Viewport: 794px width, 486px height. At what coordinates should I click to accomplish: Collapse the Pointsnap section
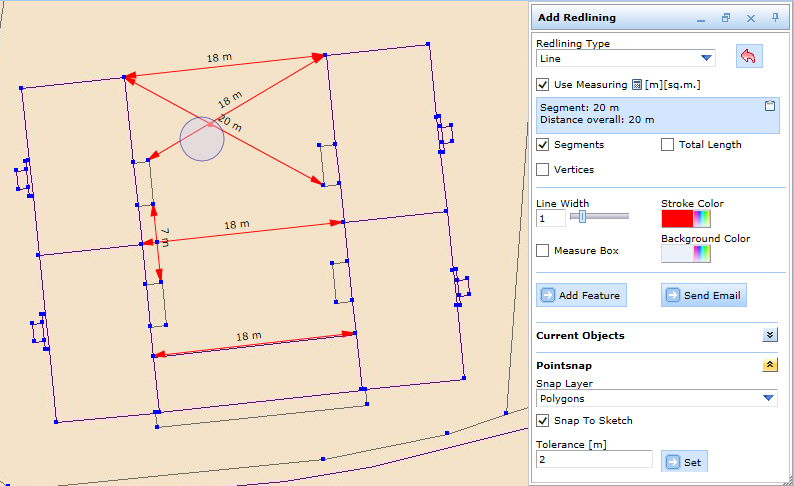click(x=769, y=366)
